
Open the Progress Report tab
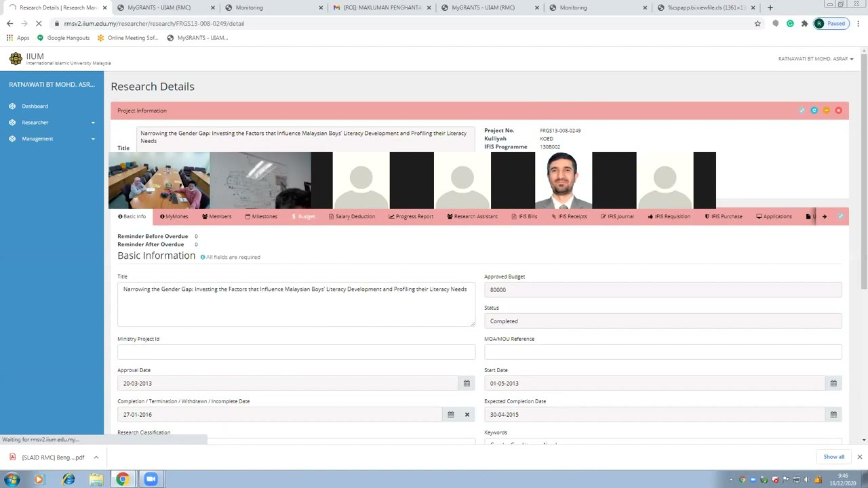click(x=411, y=217)
